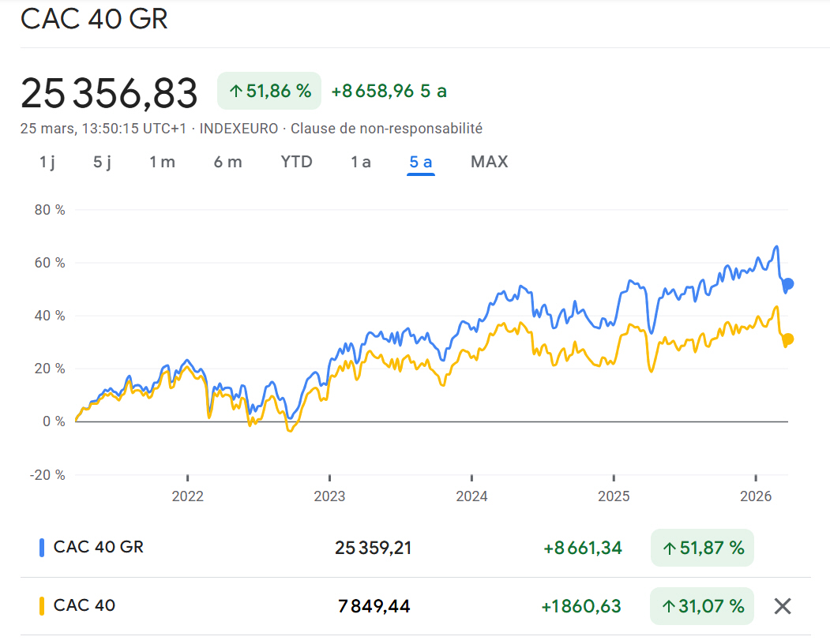The image size is (830, 644).
Task: Click the 80 % label on the percentage axis
Action: click(49, 210)
